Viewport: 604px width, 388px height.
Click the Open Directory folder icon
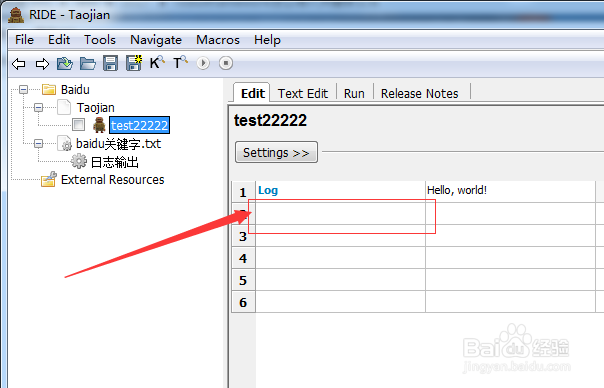(x=88, y=63)
